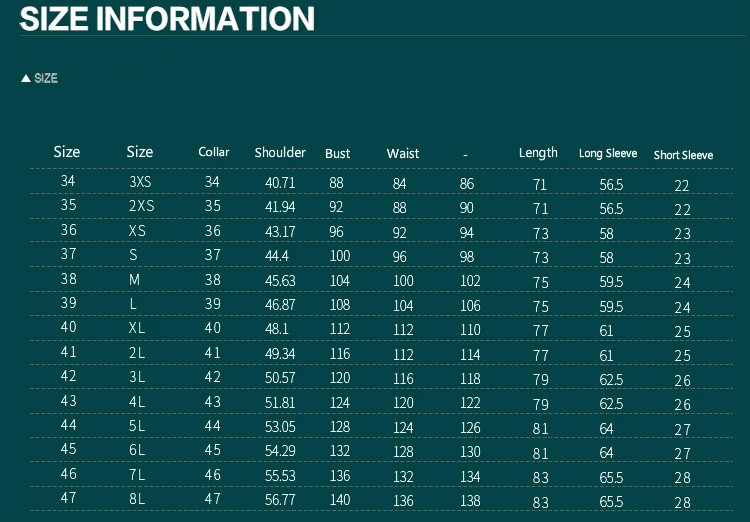Click the 8L size cell

click(x=137, y=499)
